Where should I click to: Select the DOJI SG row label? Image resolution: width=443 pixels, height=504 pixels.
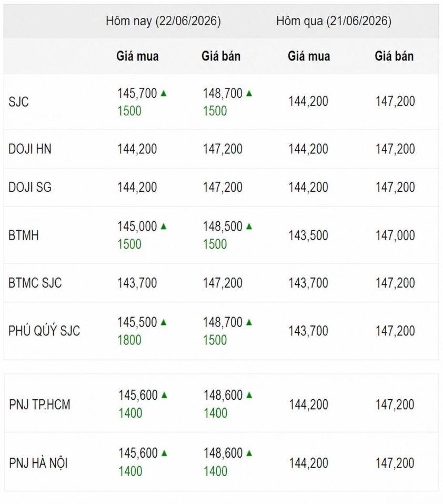[x=30, y=187]
